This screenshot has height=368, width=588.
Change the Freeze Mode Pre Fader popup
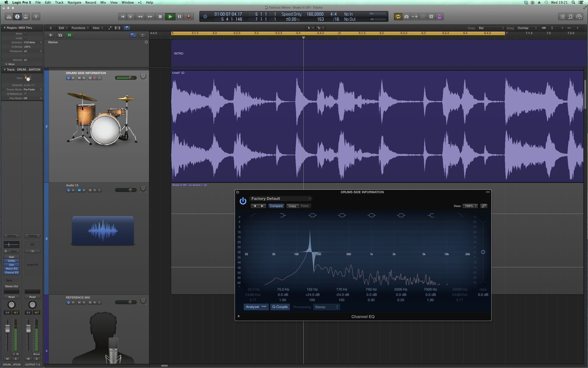click(33, 89)
